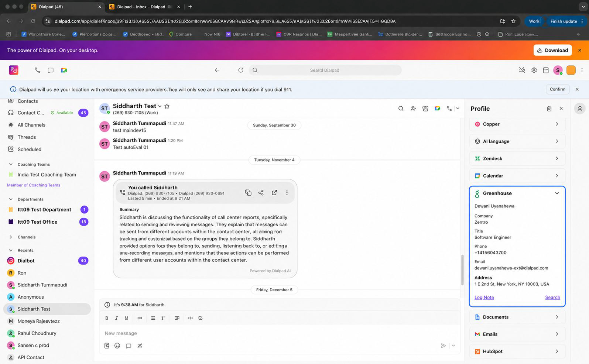Toggle the Available status indicator

tap(62, 113)
